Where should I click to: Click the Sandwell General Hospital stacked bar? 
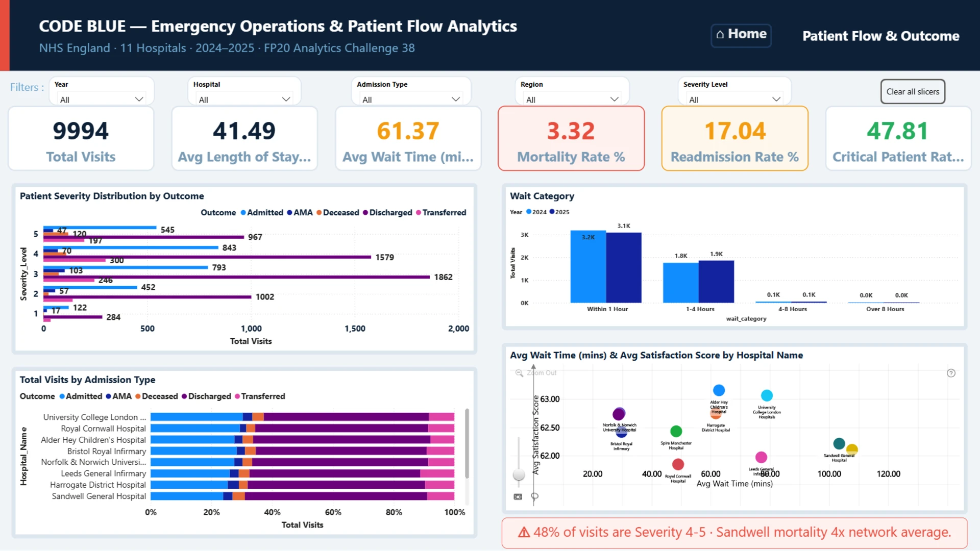(302, 496)
